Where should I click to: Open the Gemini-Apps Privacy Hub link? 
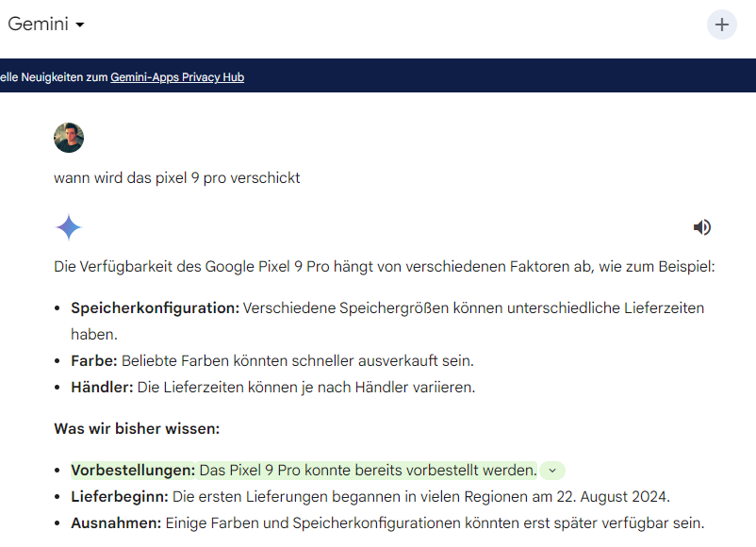click(x=177, y=77)
